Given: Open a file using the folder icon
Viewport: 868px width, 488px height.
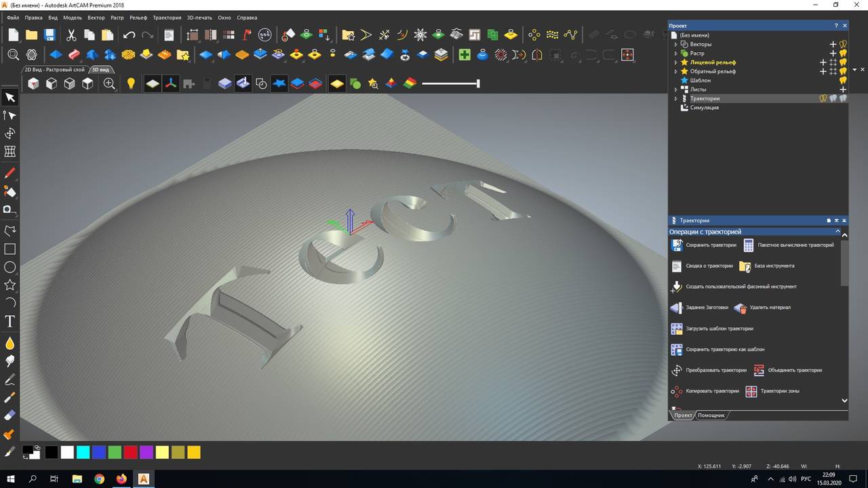Looking at the screenshot, I should [31, 35].
